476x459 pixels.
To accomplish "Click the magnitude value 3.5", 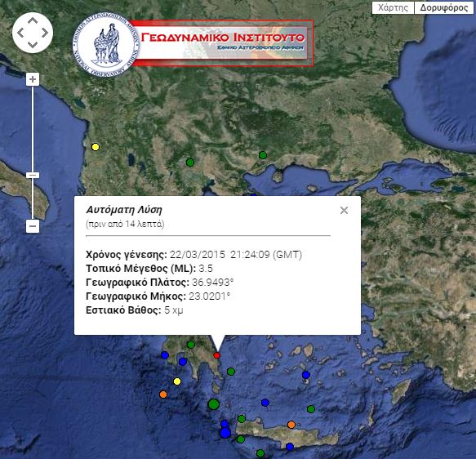I will 206,269.
